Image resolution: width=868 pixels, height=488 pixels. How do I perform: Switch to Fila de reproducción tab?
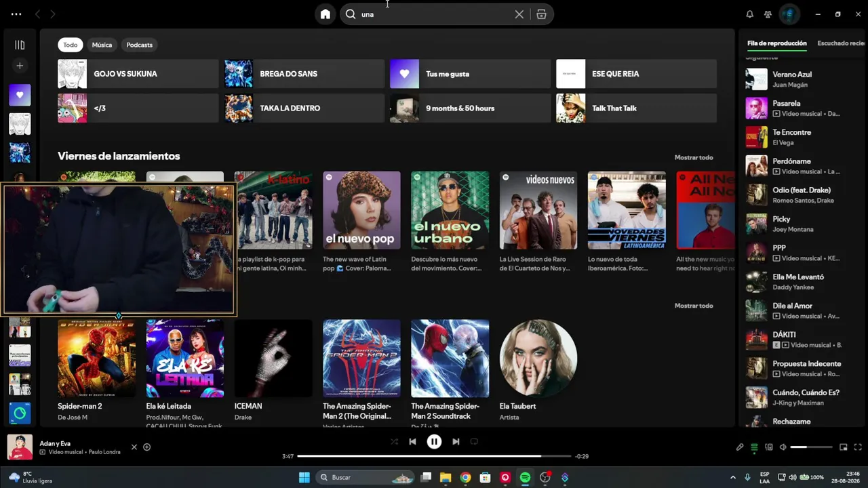pyautogui.click(x=777, y=43)
